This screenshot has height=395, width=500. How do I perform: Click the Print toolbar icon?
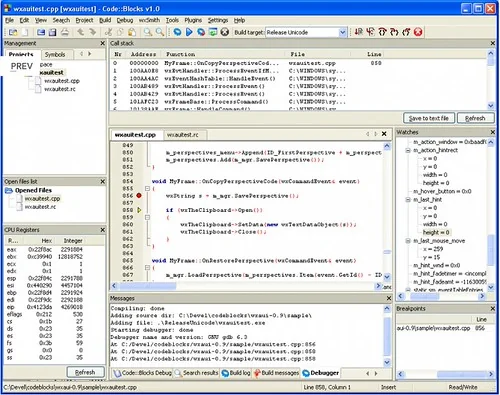click(65, 32)
